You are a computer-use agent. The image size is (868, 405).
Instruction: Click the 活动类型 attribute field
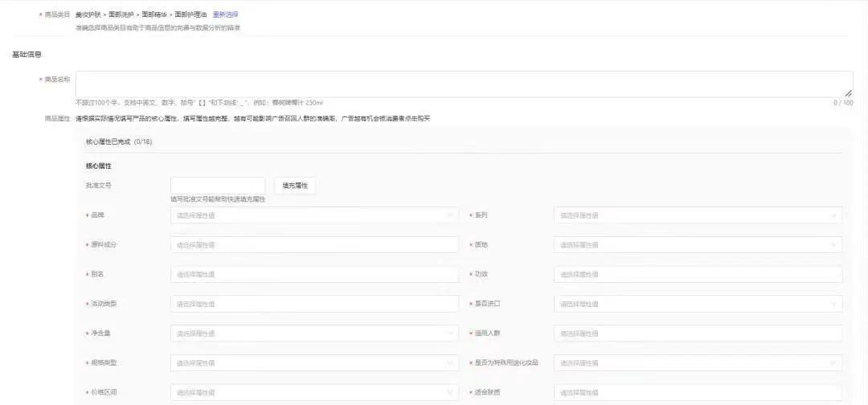pos(313,305)
